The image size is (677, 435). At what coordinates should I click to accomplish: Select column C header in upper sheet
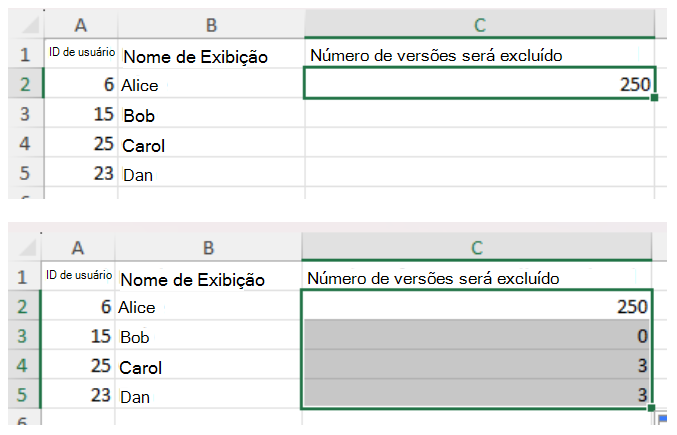pos(479,25)
